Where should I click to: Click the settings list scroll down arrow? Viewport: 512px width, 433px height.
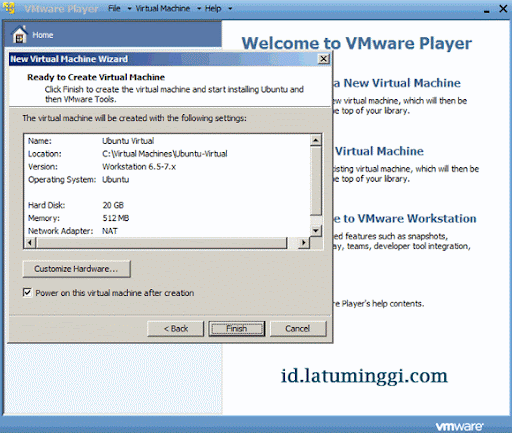(316, 230)
